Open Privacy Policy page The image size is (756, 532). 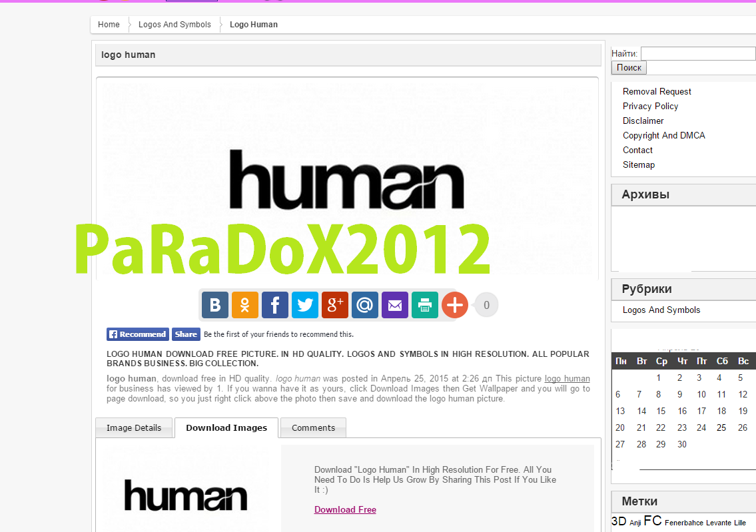(650, 106)
